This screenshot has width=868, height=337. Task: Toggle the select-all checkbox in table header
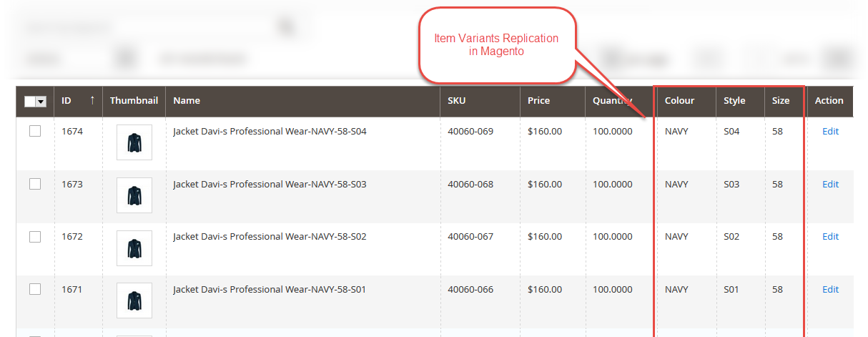[x=30, y=102]
